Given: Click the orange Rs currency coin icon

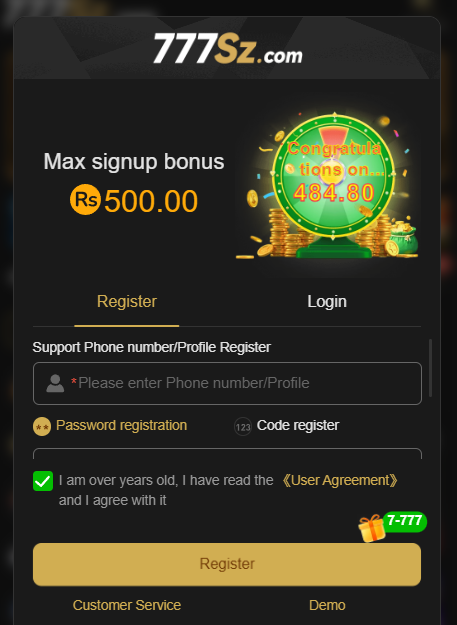Looking at the screenshot, I should point(85,200).
